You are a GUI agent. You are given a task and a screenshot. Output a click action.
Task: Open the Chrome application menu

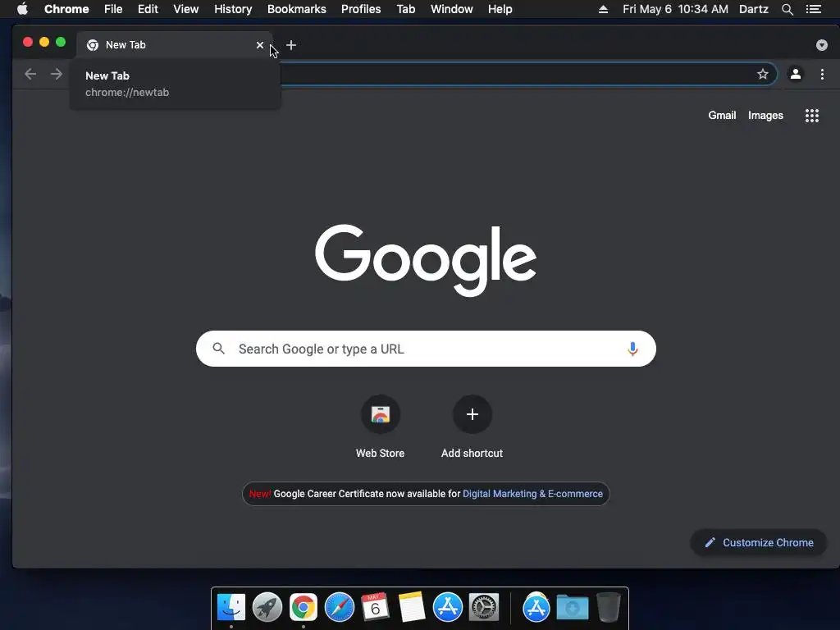66,9
